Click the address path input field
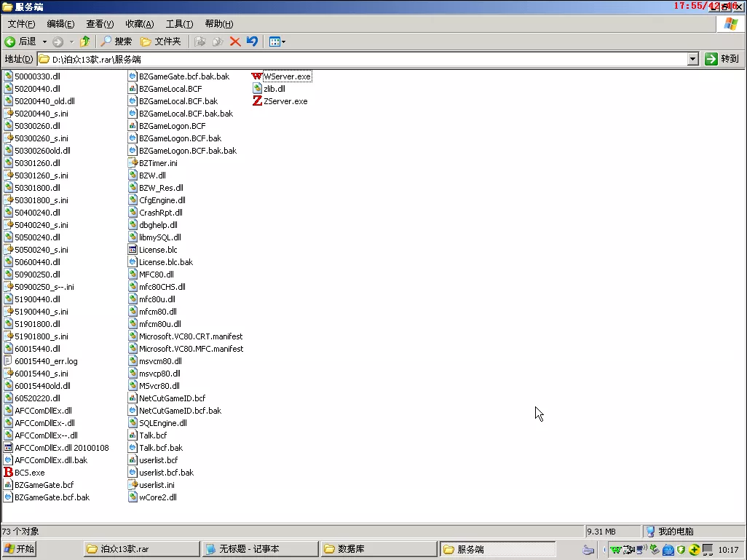 [362, 59]
